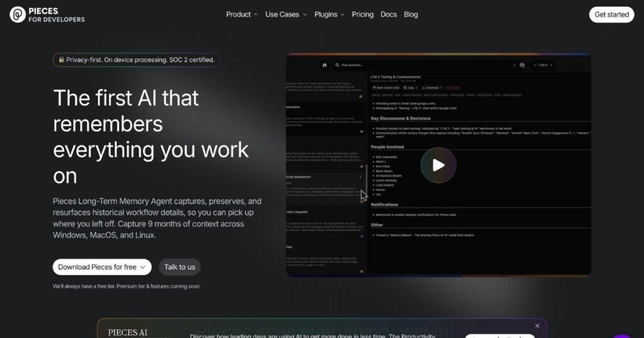Click the home icon in app preview
The image size is (644, 338).
325,65
